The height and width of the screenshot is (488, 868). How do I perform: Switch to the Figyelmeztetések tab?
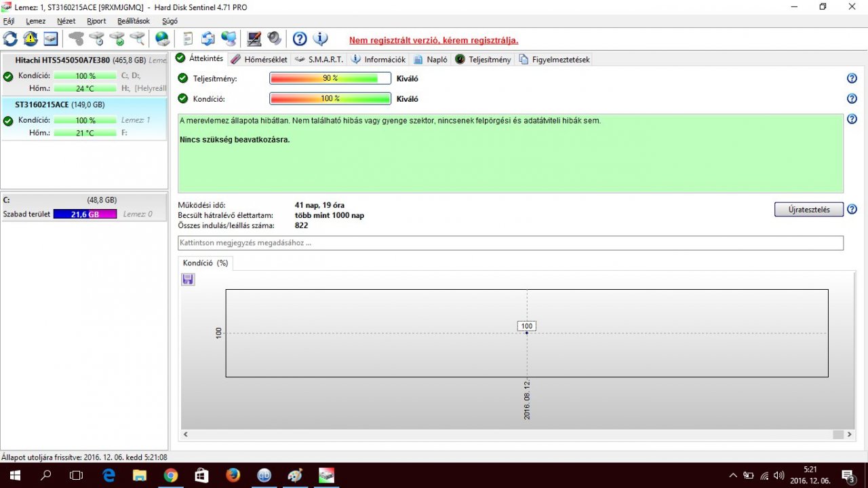tap(554, 59)
